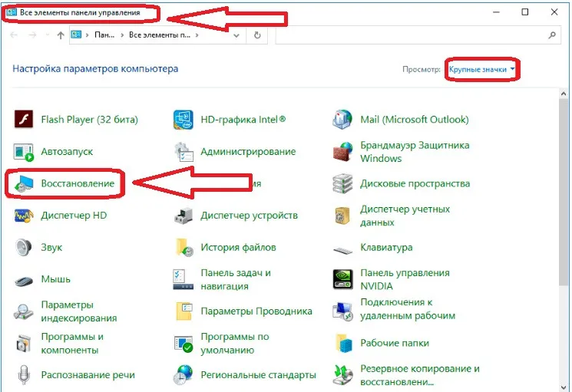Open the Панель управления NVIDIA icon
The image size is (572, 392).
coord(342,279)
